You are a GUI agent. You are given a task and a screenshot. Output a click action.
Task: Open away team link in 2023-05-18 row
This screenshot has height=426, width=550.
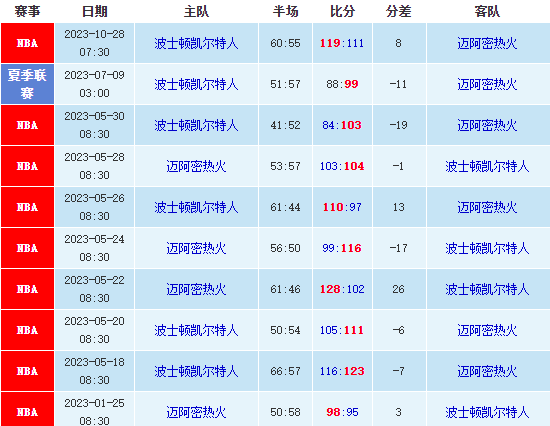[487, 372]
